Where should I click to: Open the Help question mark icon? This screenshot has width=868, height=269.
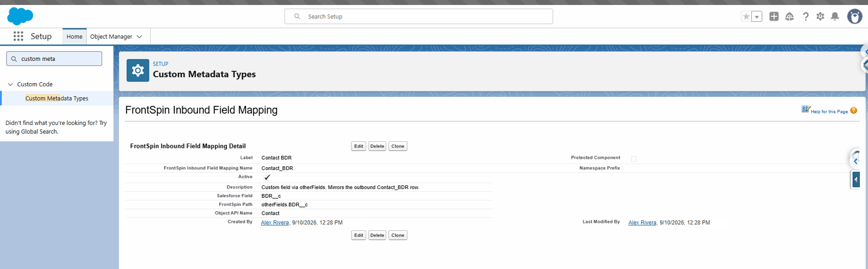pyautogui.click(x=806, y=16)
